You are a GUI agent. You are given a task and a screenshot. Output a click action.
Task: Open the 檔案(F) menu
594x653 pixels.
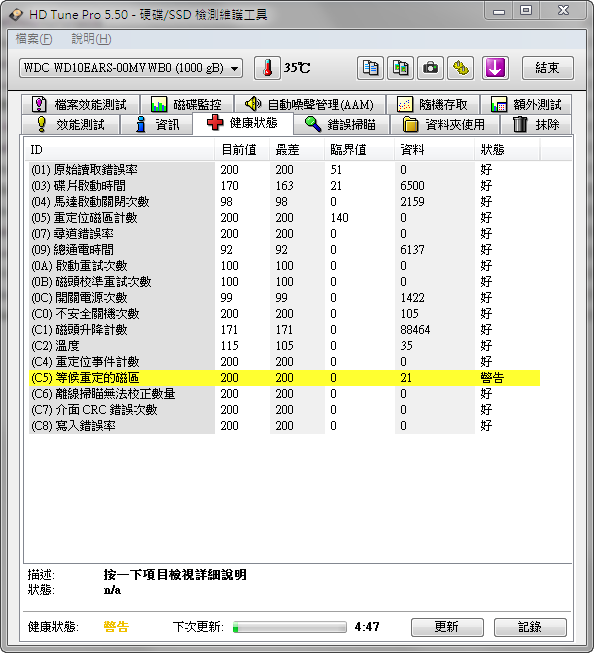pyautogui.click(x=34, y=39)
